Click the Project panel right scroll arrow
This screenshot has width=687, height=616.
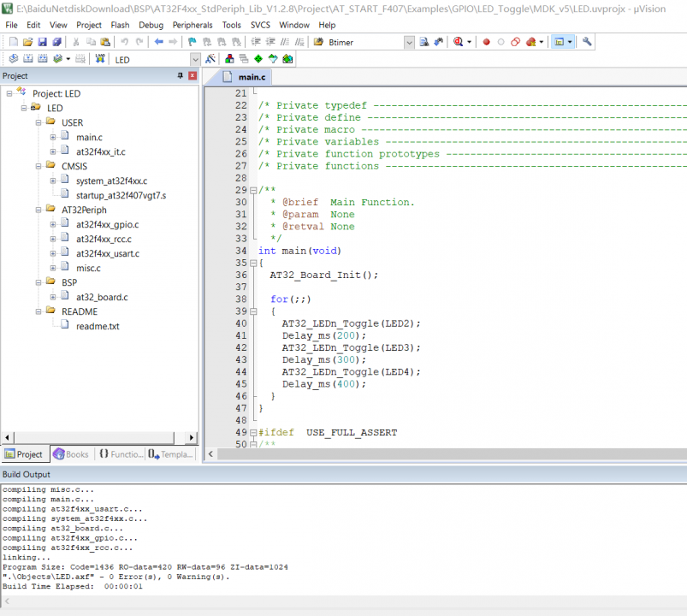point(192,437)
